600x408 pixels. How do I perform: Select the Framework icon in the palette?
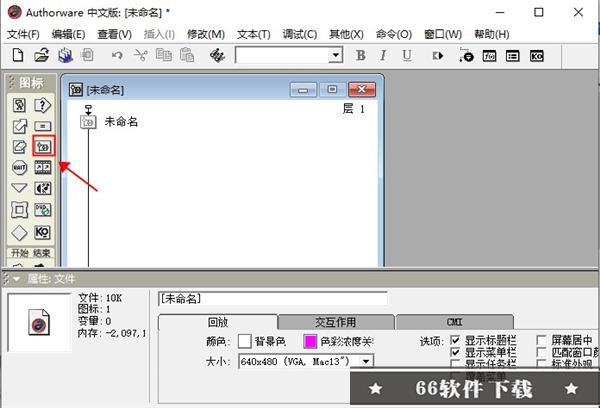(x=19, y=210)
